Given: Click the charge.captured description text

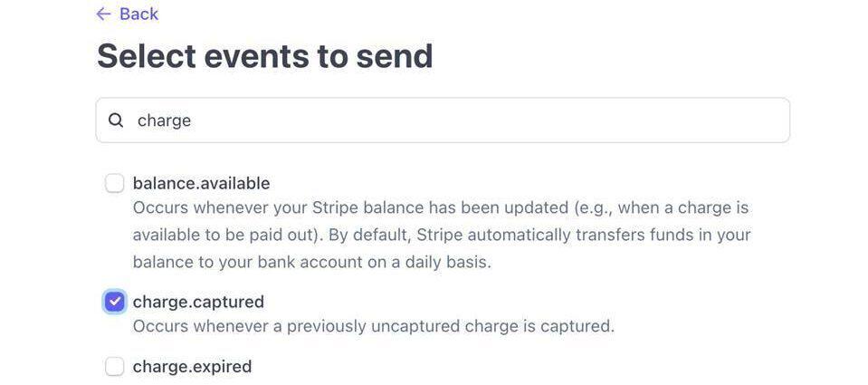Looking at the screenshot, I should 373,326.
